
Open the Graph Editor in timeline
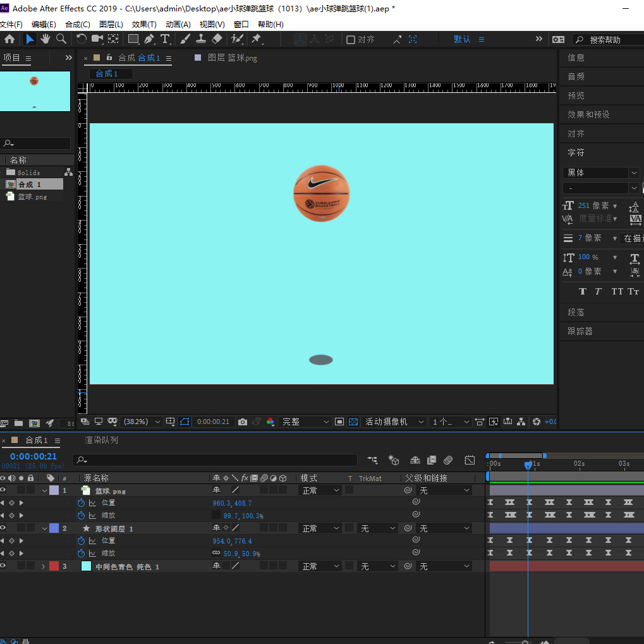[470, 460]
